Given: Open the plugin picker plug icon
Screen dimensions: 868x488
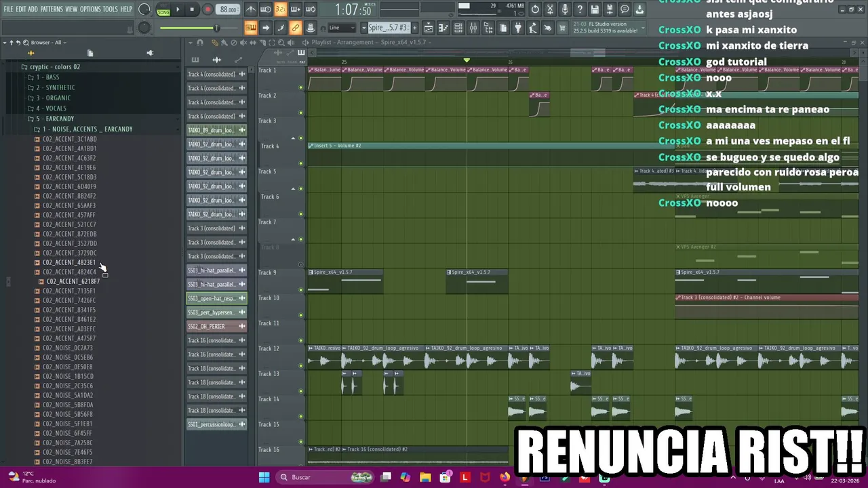Looking at the screenshot, I should click(x=517, y=28).
